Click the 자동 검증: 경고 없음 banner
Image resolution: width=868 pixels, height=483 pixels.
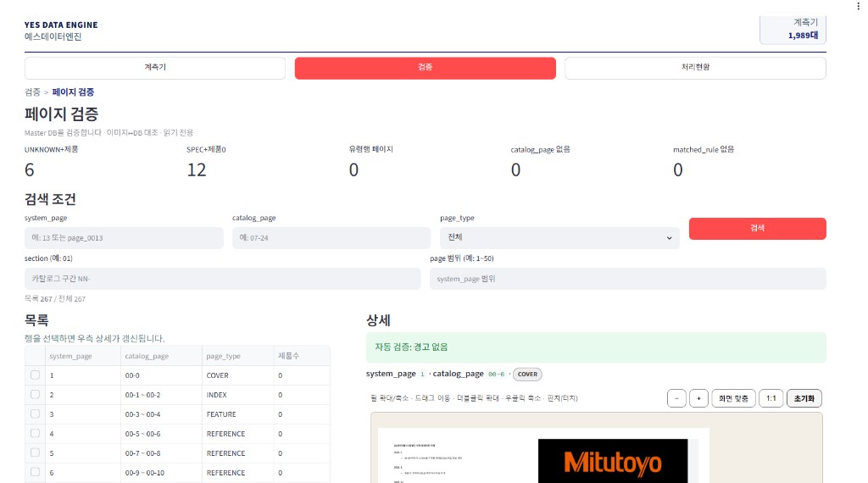(596, 347)
